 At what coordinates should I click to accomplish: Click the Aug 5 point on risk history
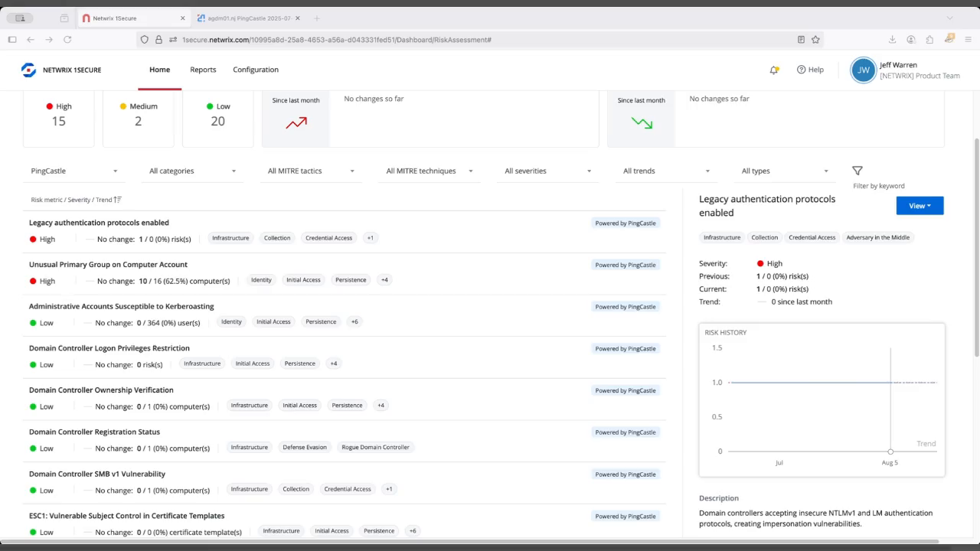click(x=890, y=452)
